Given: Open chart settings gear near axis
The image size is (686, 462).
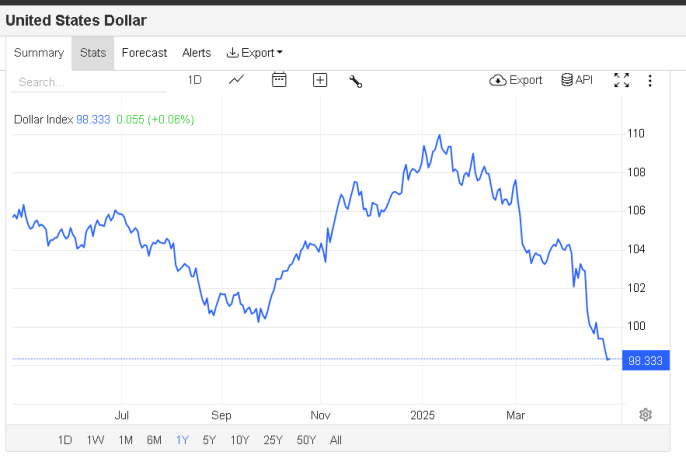Looking at the screenshot, I should (x=646, y=415).
